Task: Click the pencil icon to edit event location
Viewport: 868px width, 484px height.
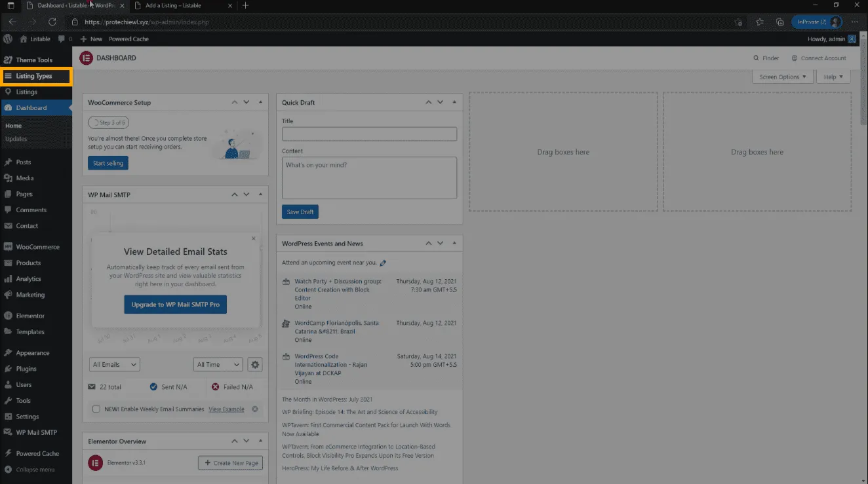Action: 384,263
